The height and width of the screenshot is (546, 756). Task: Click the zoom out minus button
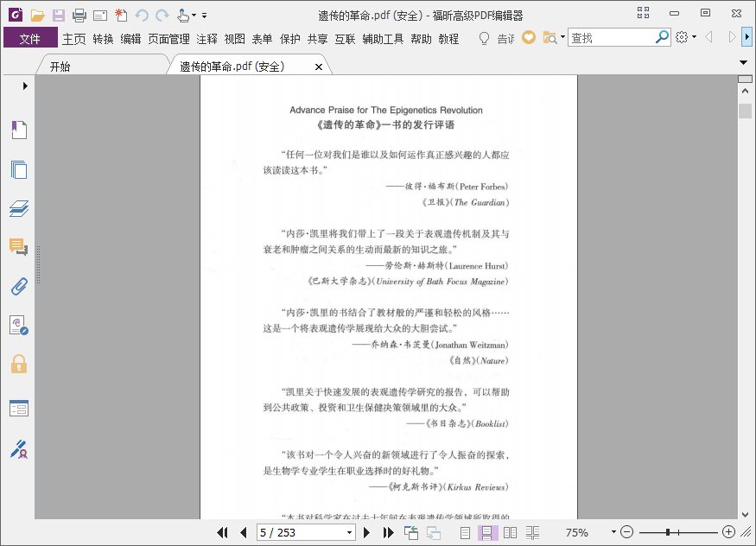(626, 532)
